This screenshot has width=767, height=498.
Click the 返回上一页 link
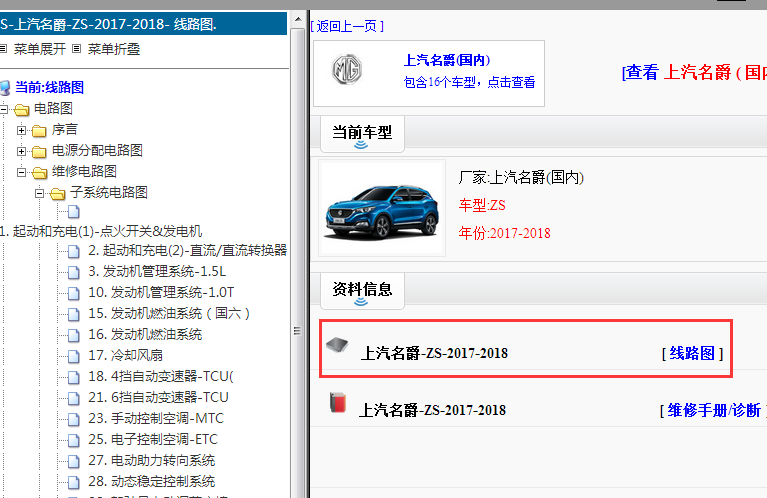pos(347,26)
